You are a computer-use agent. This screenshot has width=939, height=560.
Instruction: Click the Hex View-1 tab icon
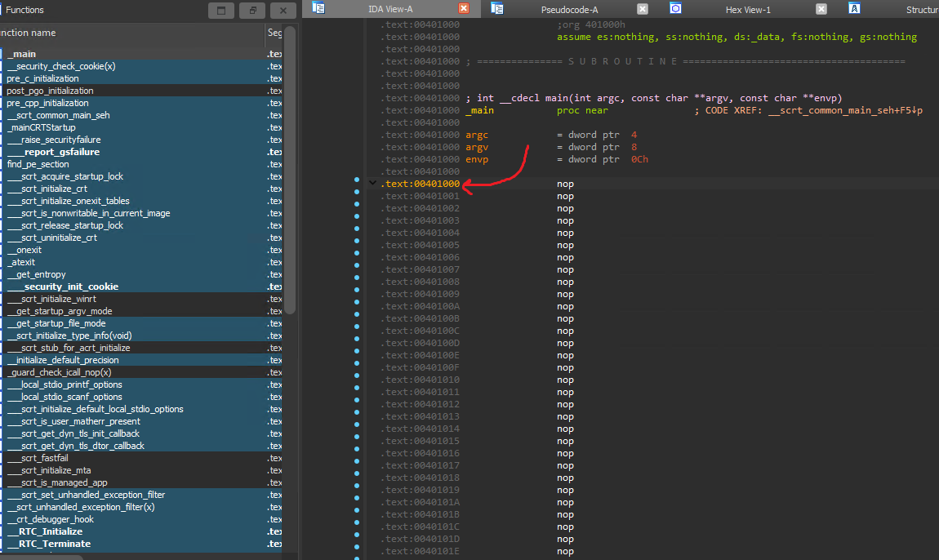pyautogui.click(x=675, y=9)
